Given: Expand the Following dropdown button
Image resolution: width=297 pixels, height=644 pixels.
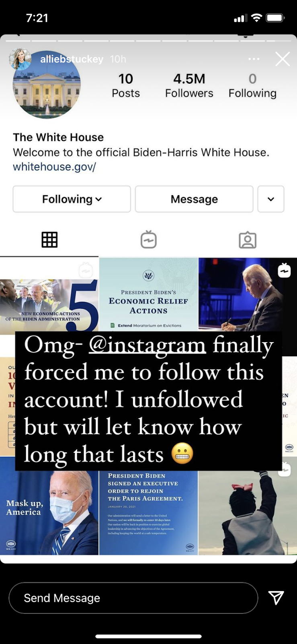Looking at the screenshot, I should point(72,199).
